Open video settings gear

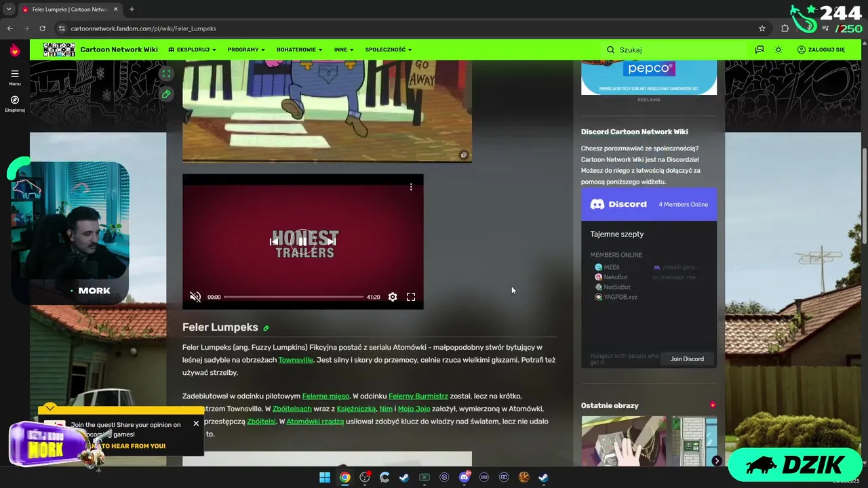[393, 297]
